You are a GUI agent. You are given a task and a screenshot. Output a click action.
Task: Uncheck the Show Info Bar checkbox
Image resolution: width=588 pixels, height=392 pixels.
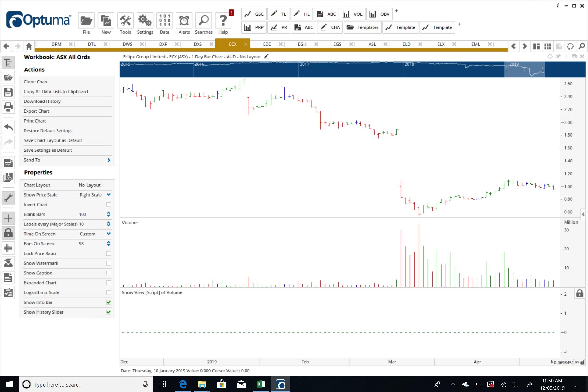point(109,302)
